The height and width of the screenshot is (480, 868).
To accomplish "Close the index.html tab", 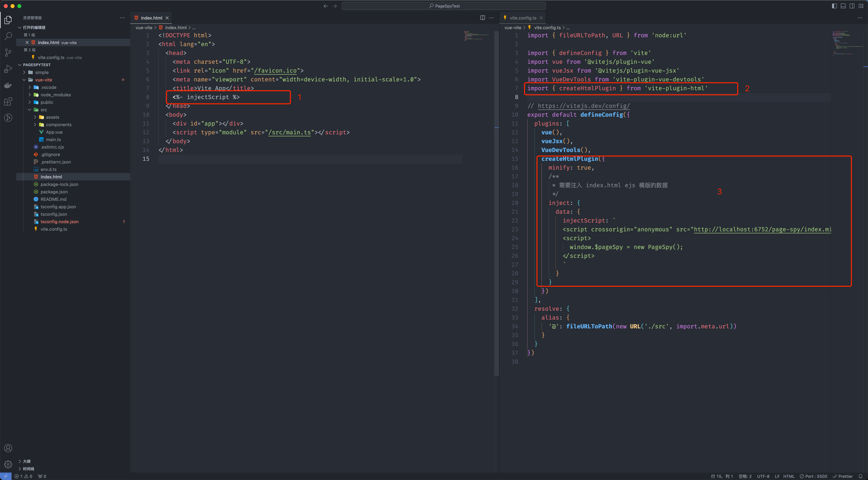I will click(x=167, y=18).
